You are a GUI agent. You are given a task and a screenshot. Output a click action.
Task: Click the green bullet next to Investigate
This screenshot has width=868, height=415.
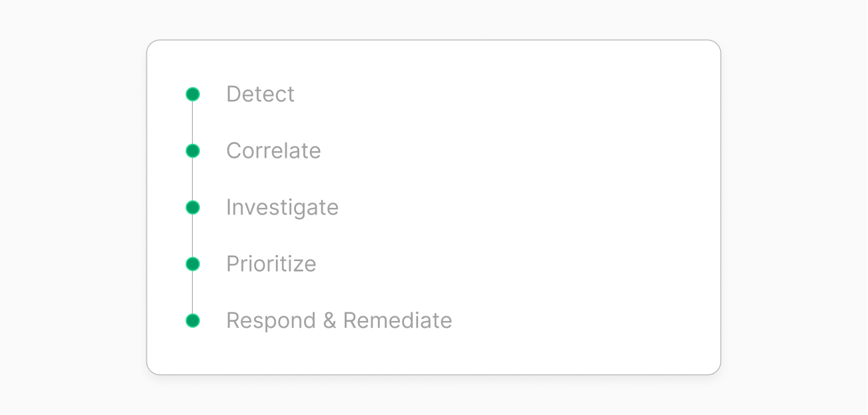[193, 208]
